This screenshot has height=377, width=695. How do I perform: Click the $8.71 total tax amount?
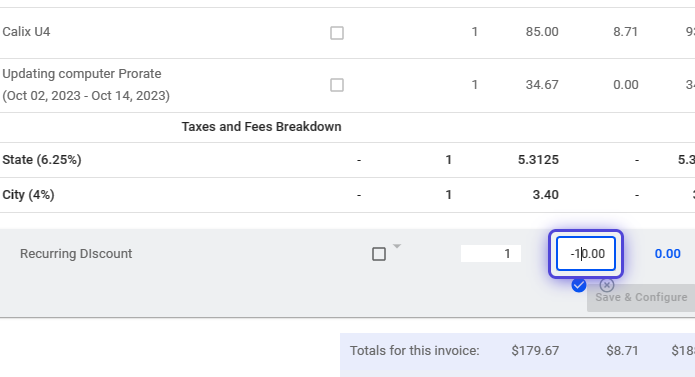(x=622, y=351)
